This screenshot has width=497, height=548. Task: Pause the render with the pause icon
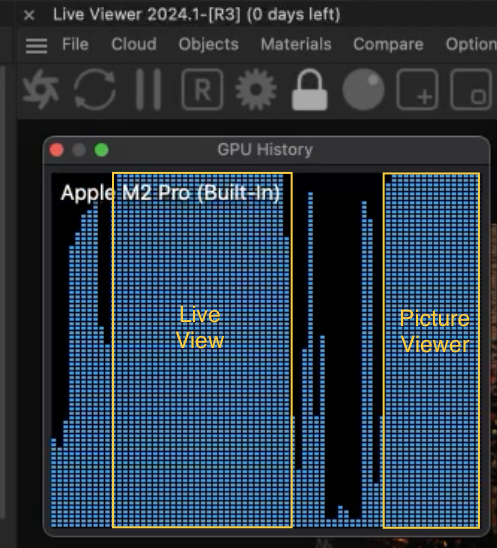149,89
